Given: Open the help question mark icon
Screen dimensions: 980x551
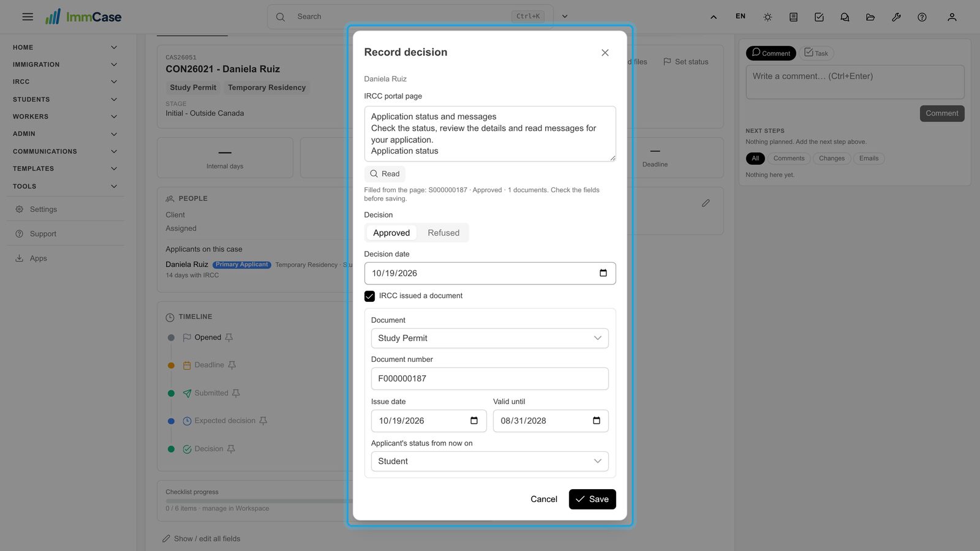Looking at the screenshot, I should (x=922, y=17).
